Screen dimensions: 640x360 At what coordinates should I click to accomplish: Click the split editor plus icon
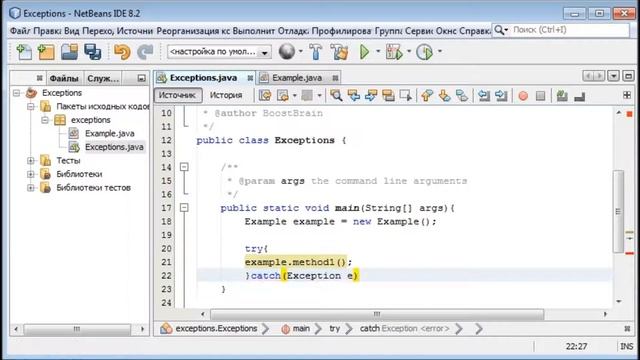(627, 95)
